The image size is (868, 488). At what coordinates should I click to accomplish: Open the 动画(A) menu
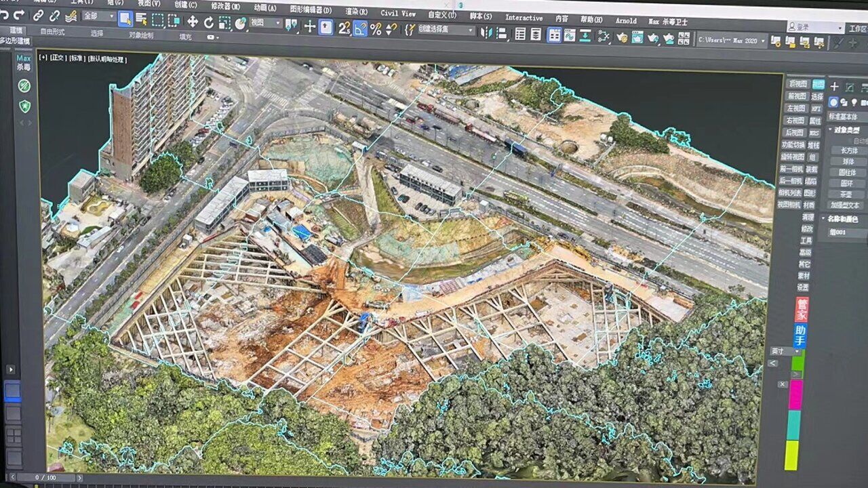click(265, 7)
